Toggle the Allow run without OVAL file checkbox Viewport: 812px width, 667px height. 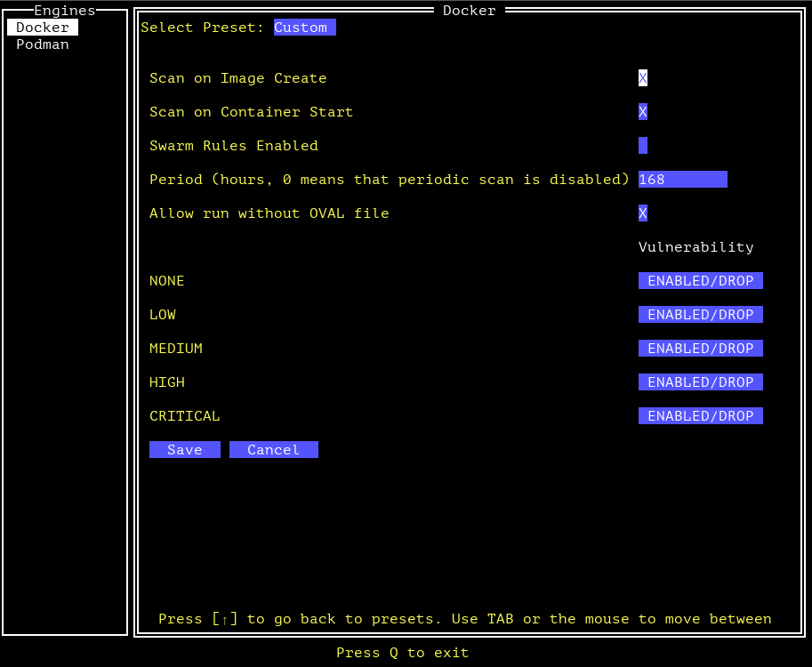(x=643, y=213)
